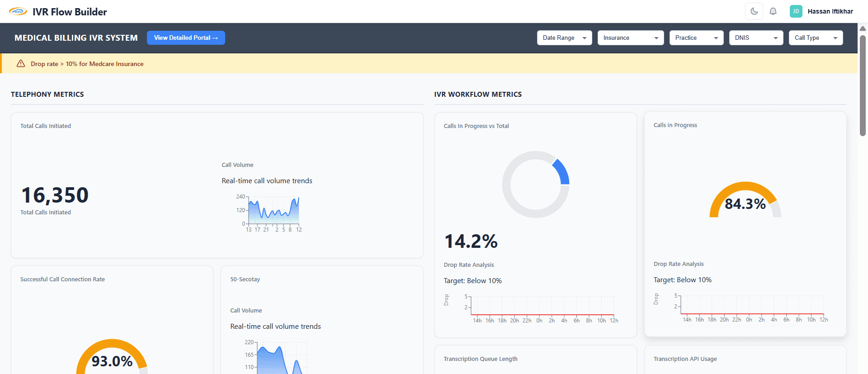868x374 pixels.
Task: Click View Detailed Portal button
Action: tap(186, 38)
